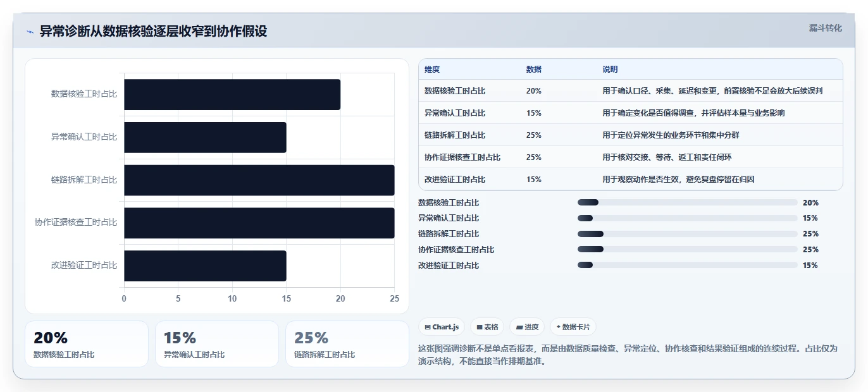The height and width of the screenshot is (392, 868).
Task: Click the title 异常诊断从数据核验逐层收窄到协作假设
Action: (153, 32)
